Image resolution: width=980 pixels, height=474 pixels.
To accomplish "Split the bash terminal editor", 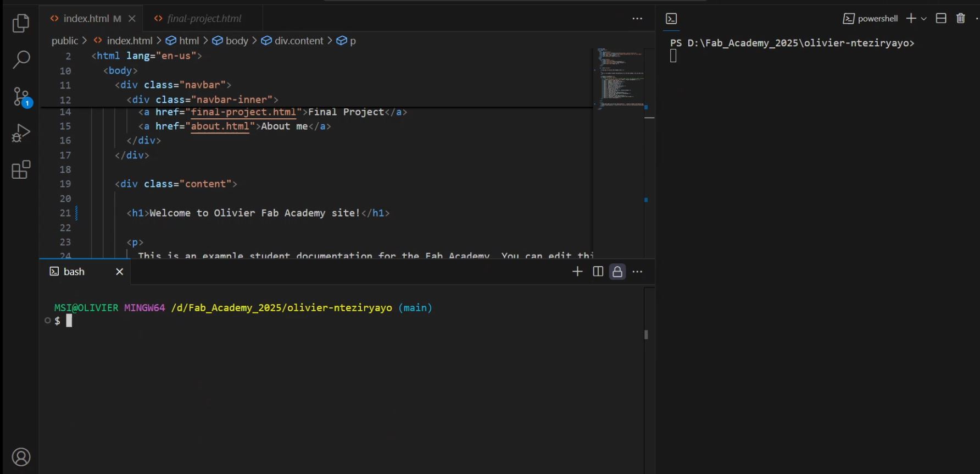I will (x=598, y=272).
